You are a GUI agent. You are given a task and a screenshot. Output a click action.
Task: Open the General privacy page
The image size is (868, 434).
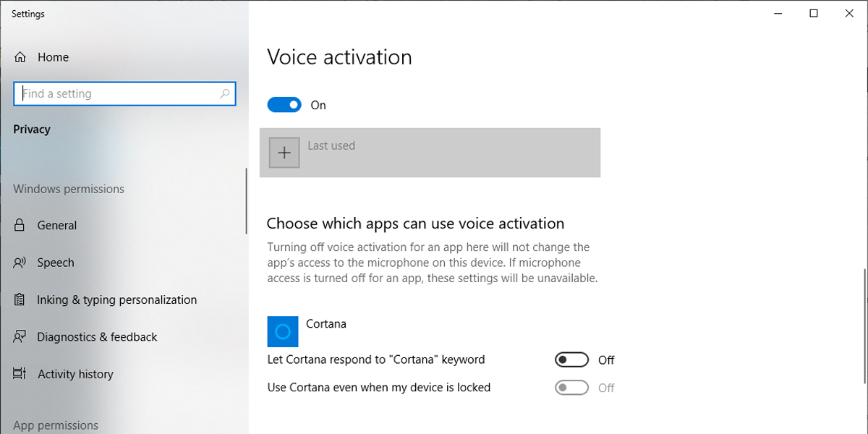coord(57,226)
